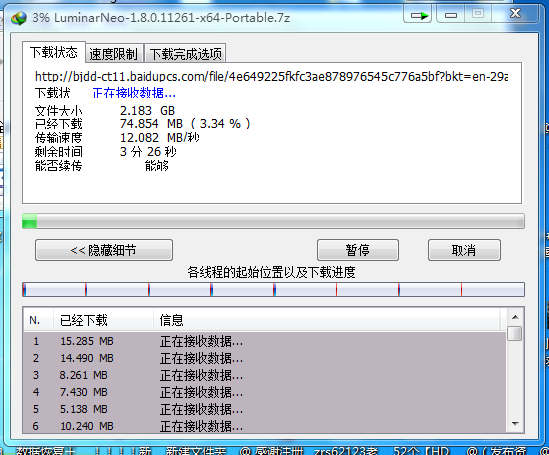549x455 pixels.
Task: Close the IDM download window
Action: pyautogui.click(x=515, y=14)
